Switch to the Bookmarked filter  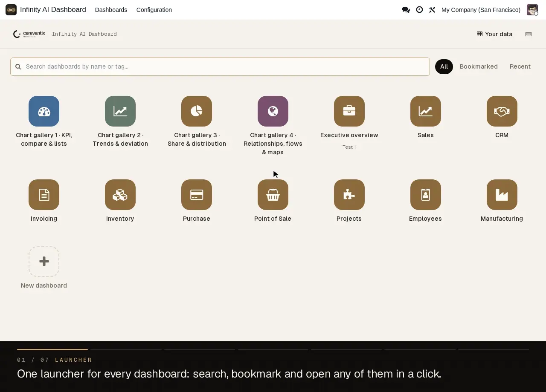[x=479, y=66]
